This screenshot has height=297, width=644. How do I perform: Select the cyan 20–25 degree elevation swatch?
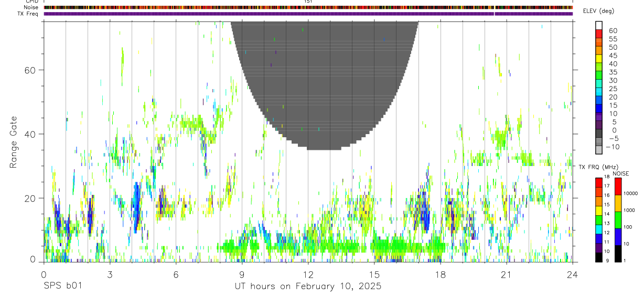click(599, 93)
